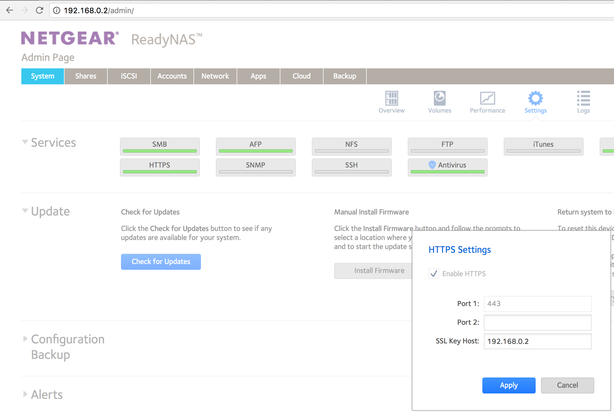Open the Volumes icon
Image resolution: width=614 pixels, height=416 pixels.
coord(439,101)
